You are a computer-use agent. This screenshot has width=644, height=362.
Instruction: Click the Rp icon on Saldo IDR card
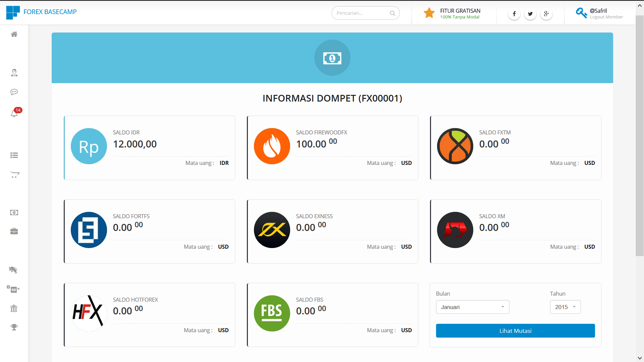89,146
